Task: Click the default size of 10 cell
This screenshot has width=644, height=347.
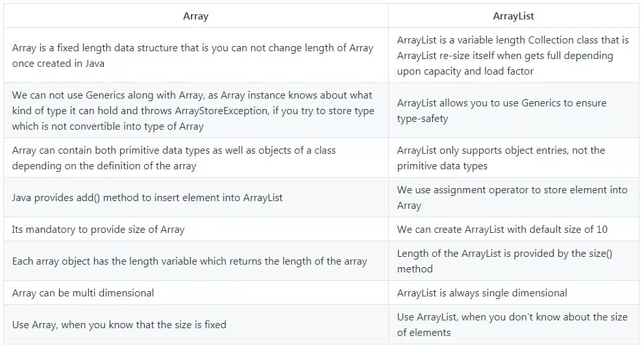Action: [514, 229]
